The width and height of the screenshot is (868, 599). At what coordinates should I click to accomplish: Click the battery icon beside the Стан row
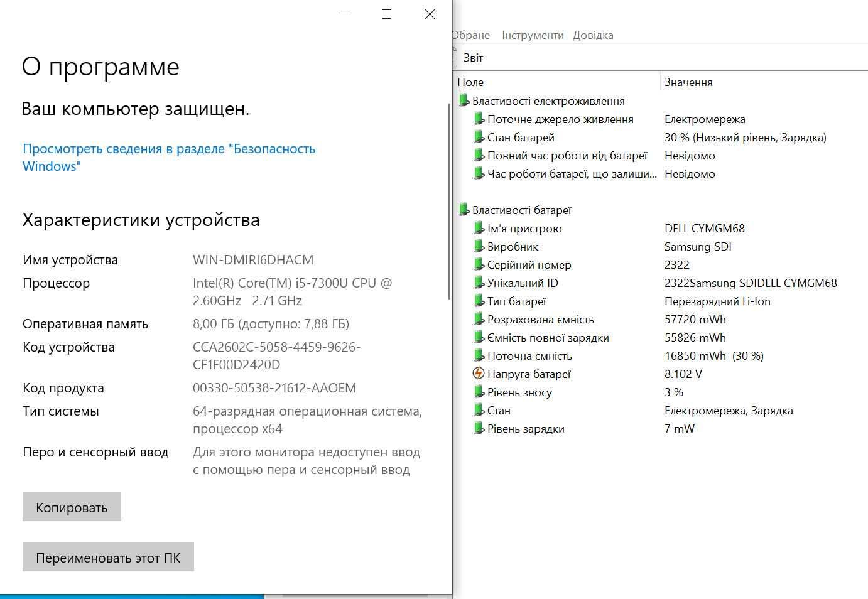(x=479, y=410)
